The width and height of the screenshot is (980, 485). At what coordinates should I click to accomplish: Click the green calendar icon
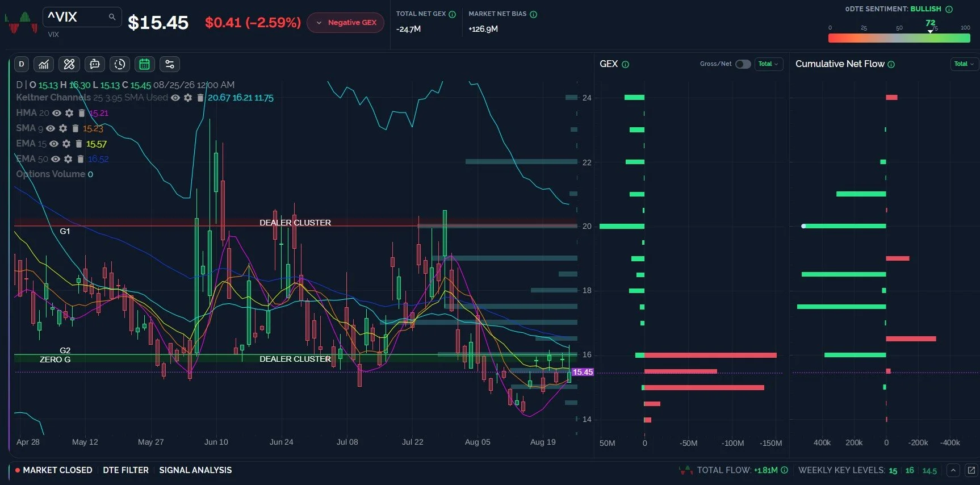145,64
